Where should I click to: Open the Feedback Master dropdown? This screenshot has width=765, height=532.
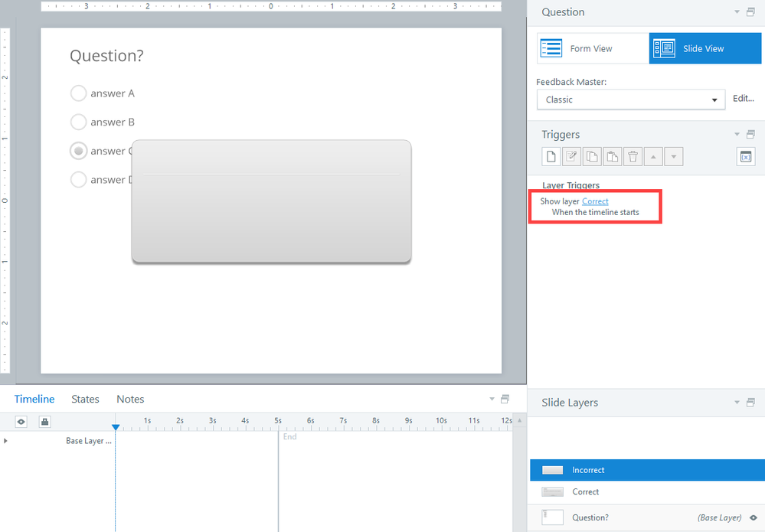[x=631, y=100]
